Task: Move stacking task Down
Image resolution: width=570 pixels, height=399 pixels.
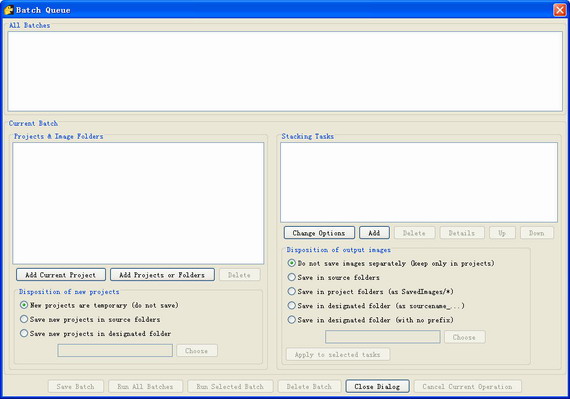Action: coord(537,233)
